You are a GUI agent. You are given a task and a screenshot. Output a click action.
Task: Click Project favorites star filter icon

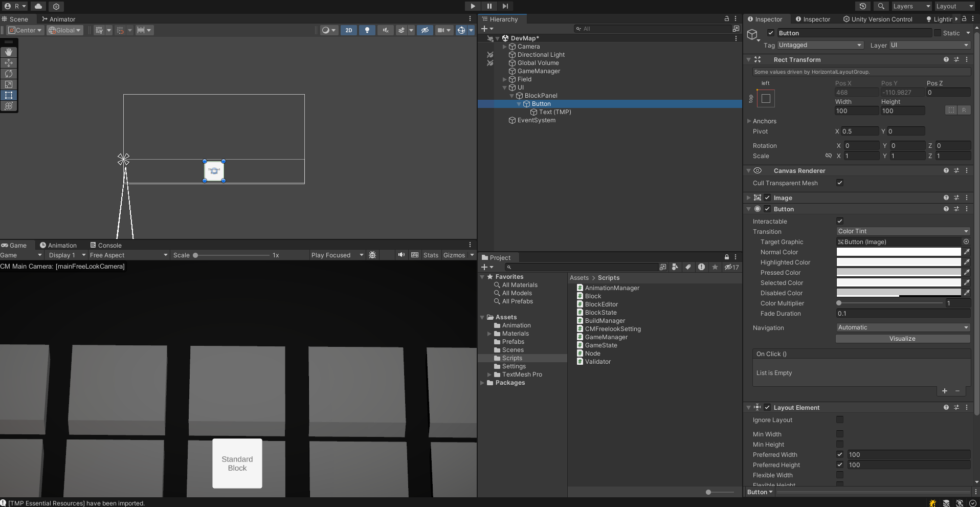[x=715, y=267]
